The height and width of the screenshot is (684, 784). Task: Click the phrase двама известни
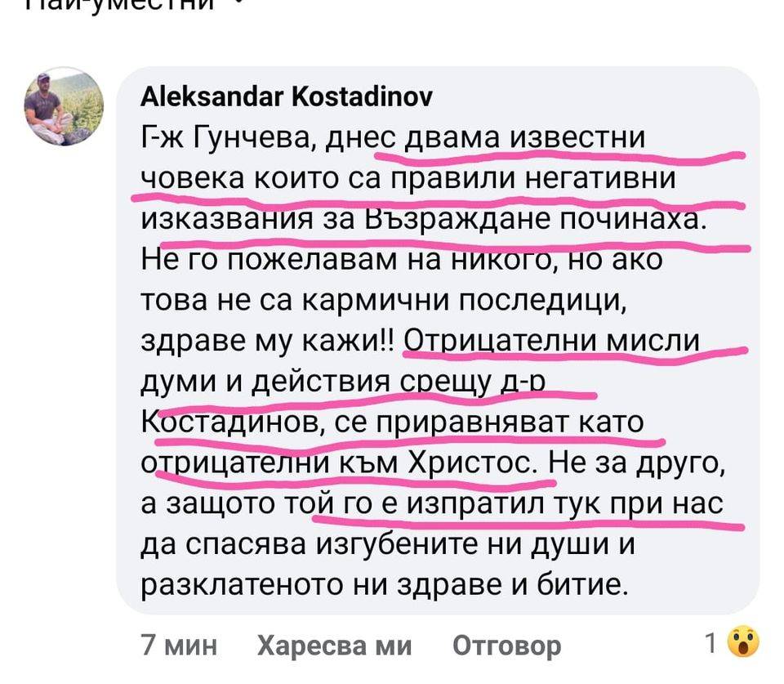point(524,137)
